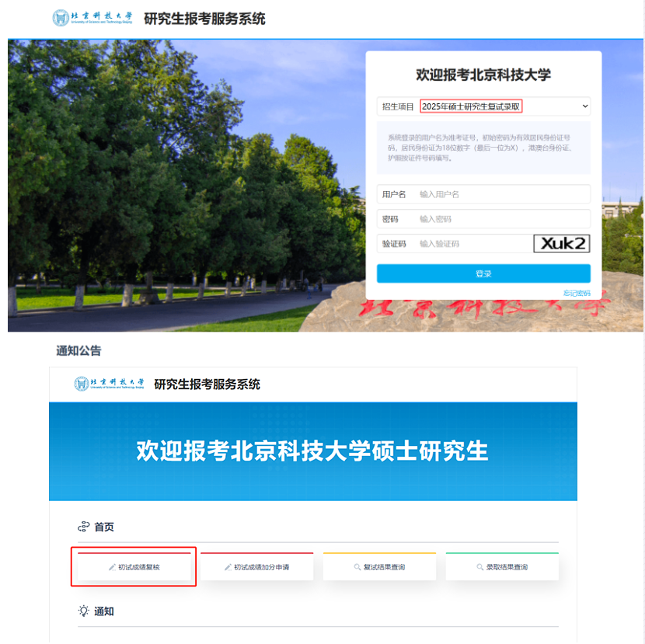Viewport: 645px width, 644px height.
Task: Click the 研究生报考服务系统 title at the top
Action: 204,19
